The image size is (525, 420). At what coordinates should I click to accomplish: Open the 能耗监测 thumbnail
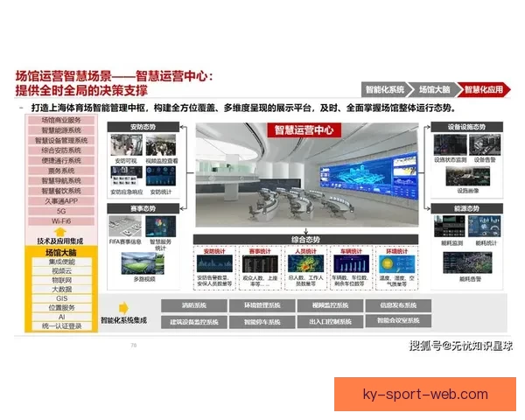click(x=450, y=227)
